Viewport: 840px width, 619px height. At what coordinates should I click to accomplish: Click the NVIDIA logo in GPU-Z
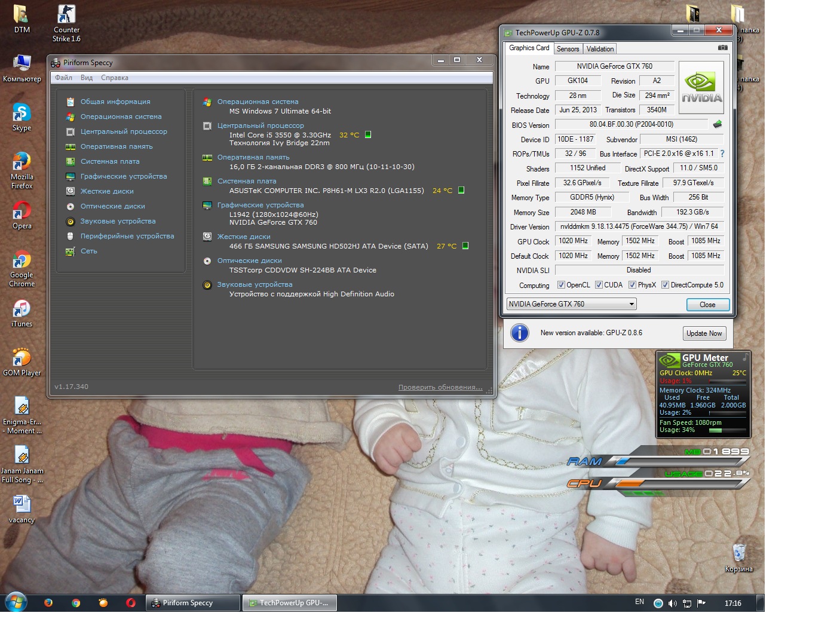click(701, 87)
